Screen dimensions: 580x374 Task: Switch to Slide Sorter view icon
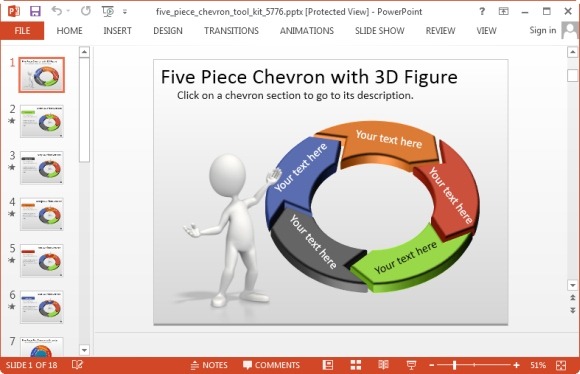point(356,365)
